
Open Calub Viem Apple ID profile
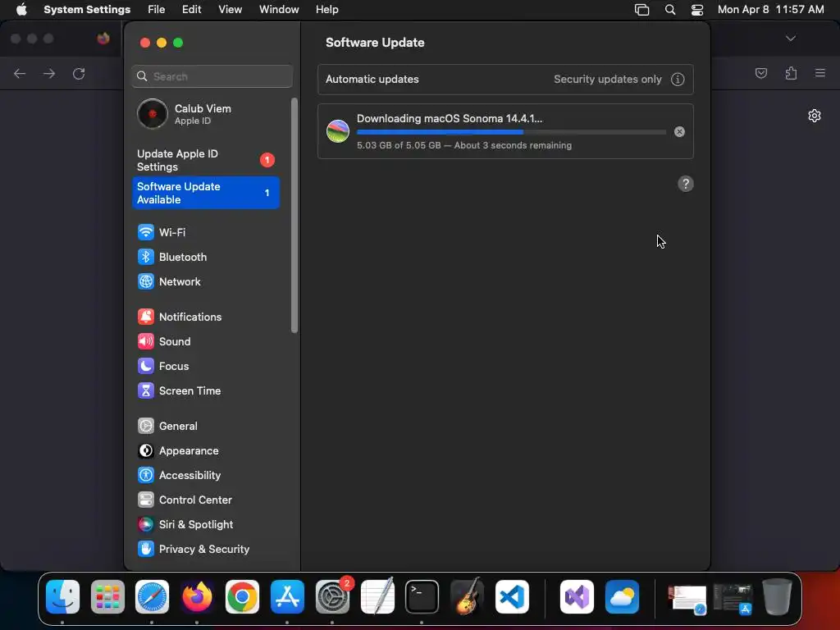point(206,114)
